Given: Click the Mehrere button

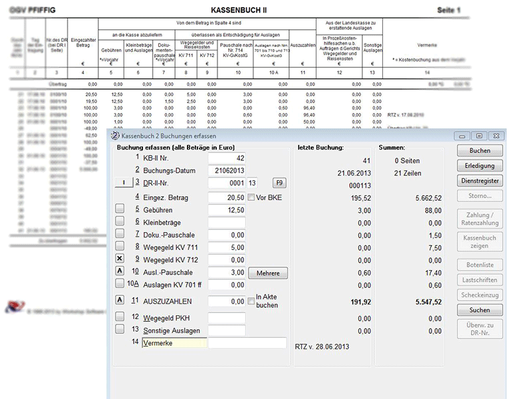Looking at the screenshot, I should click(x=267, y=273).
